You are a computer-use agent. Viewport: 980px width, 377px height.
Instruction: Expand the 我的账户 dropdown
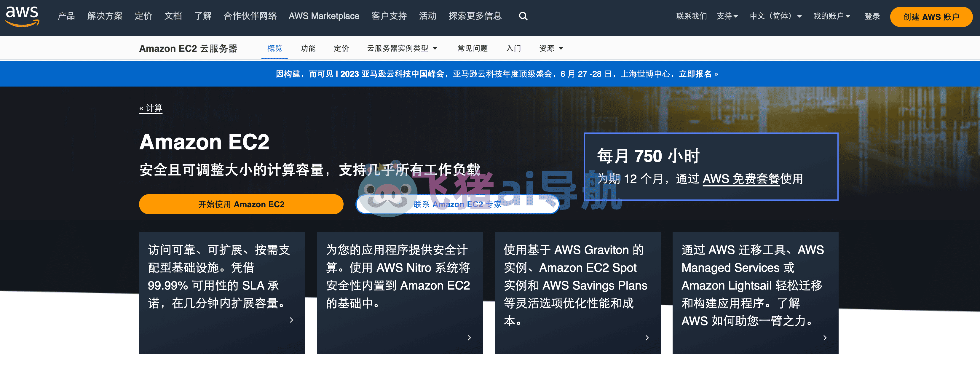[831, 16]
